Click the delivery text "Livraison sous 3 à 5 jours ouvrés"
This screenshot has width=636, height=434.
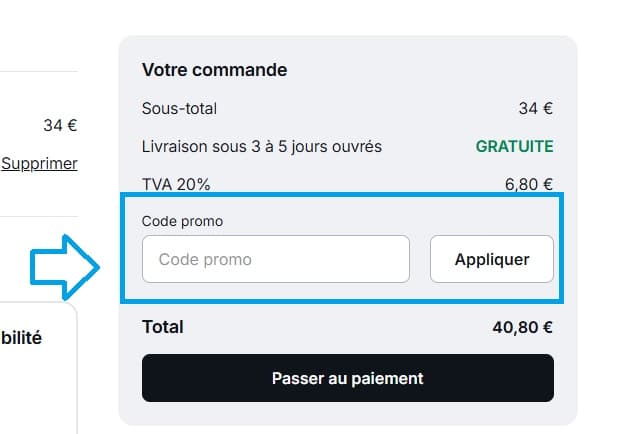261,146
